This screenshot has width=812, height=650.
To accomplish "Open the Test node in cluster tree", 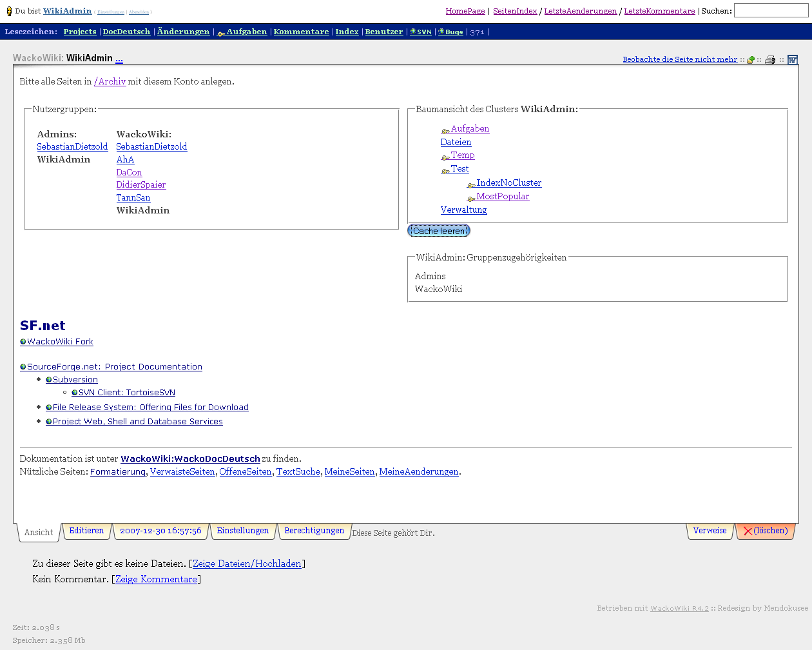I will [x=459, y=169].
